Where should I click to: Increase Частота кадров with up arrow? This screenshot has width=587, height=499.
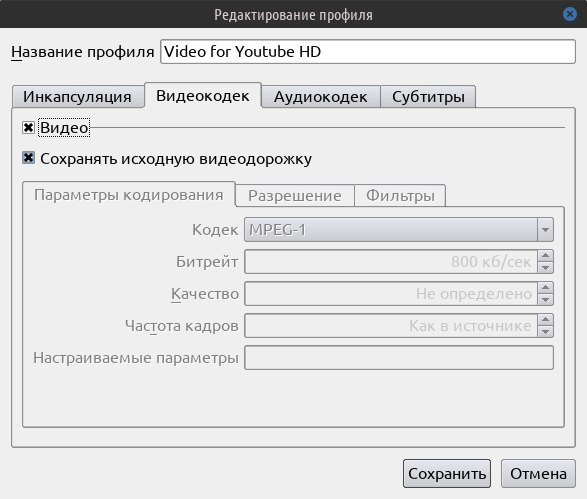545,320
